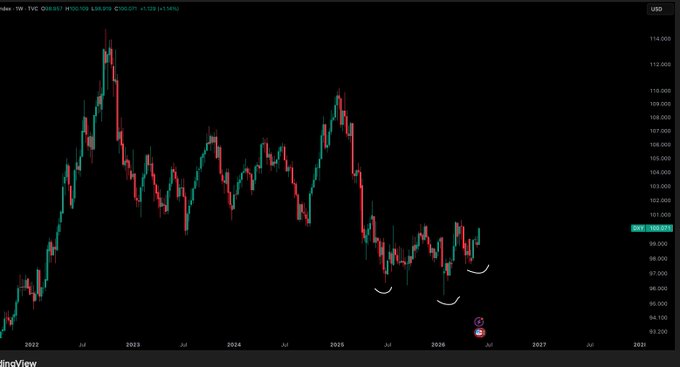Open the US flag economic event icon

[x=479, y=332]
